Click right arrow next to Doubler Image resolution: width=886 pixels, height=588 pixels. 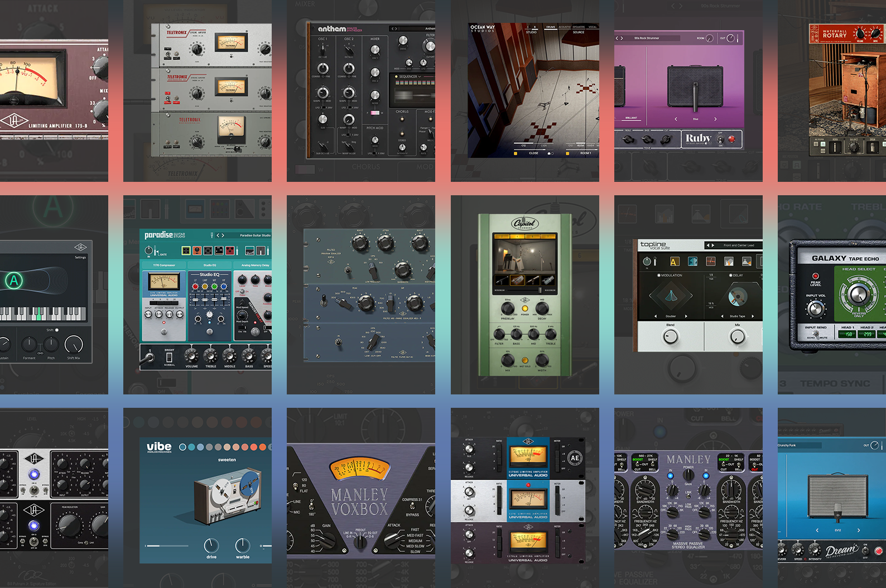coord(686,316)
